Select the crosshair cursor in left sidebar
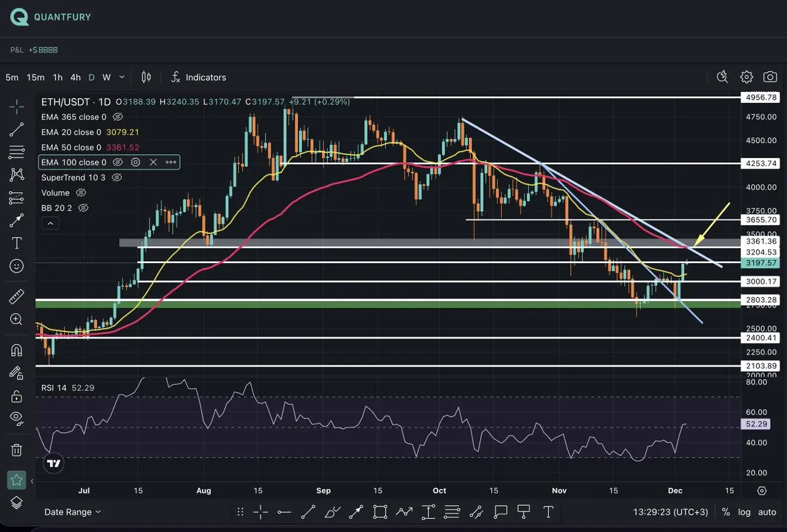The image size is (787, 532). [x=17, y=107]
